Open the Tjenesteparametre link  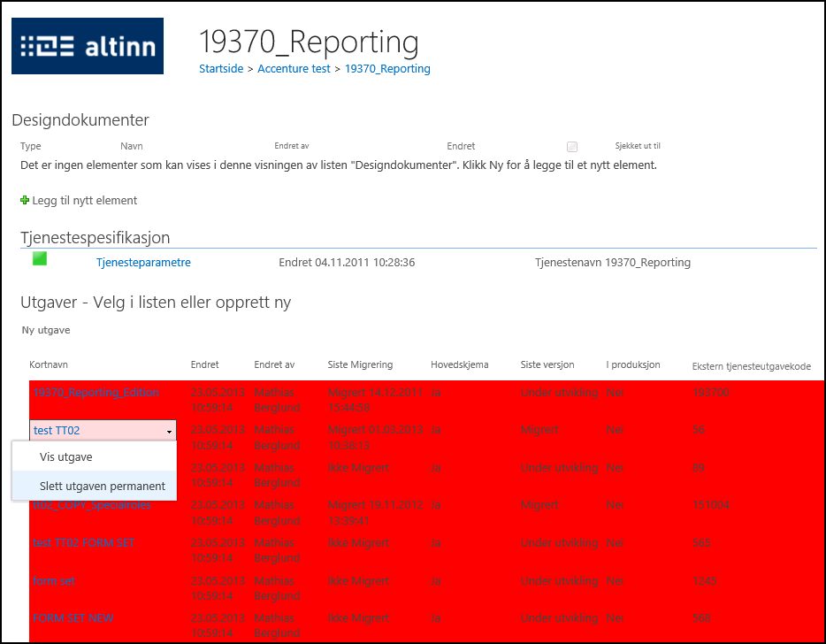143,263
